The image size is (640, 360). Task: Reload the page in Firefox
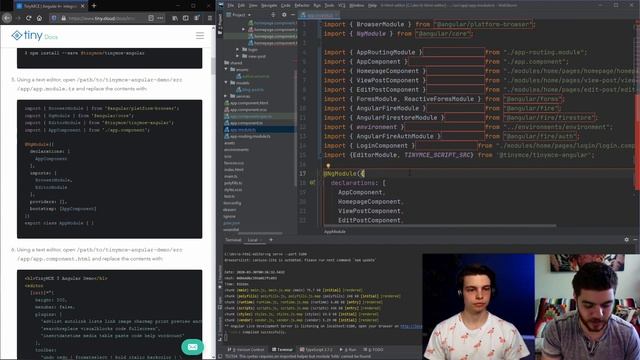(29, 18)
